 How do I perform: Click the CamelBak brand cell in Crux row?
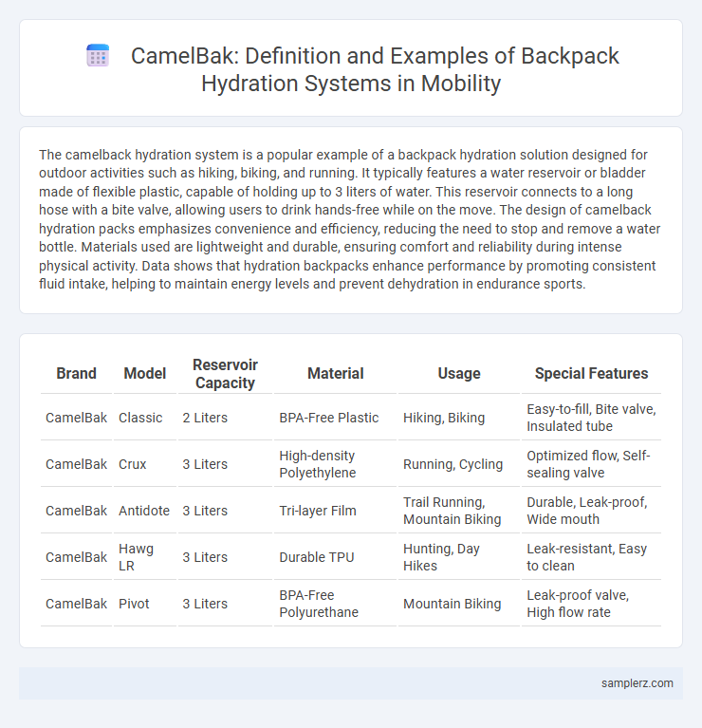point(76,464)
